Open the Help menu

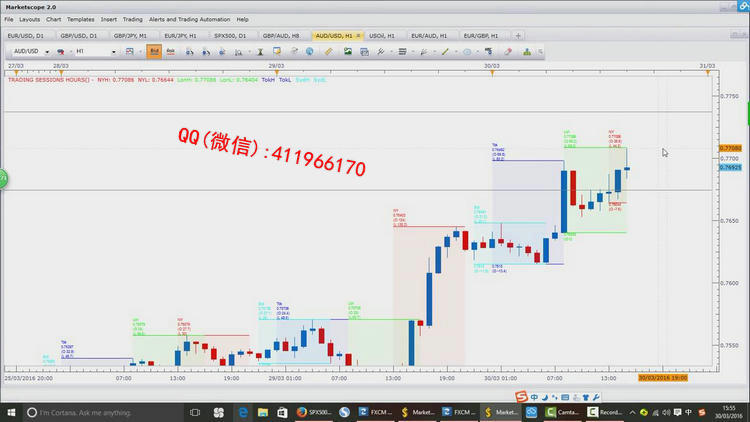(243, 20)
